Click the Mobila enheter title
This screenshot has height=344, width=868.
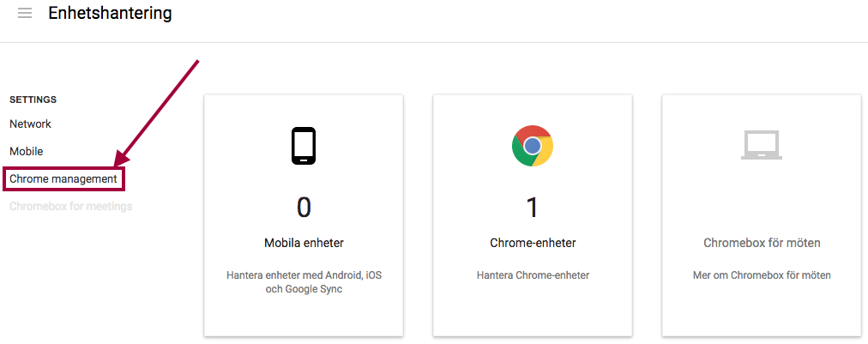pyautogui.click(x=304, y=243)
